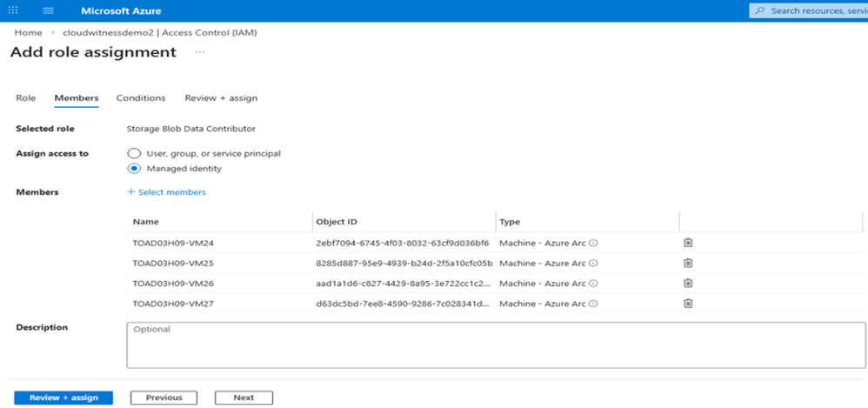Open the ellipsis menu beside Add role assignment
The image size is (868, 408).
[200, 52]
